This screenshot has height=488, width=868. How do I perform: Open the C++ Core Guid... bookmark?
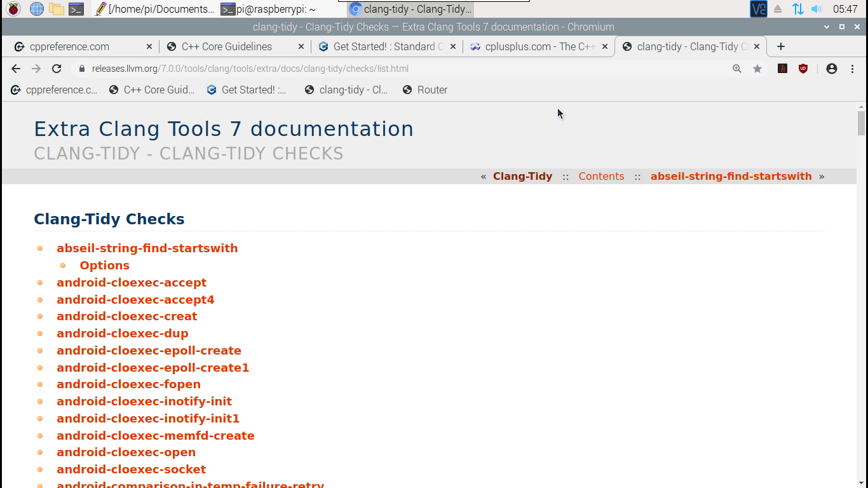tap(153, 90)
